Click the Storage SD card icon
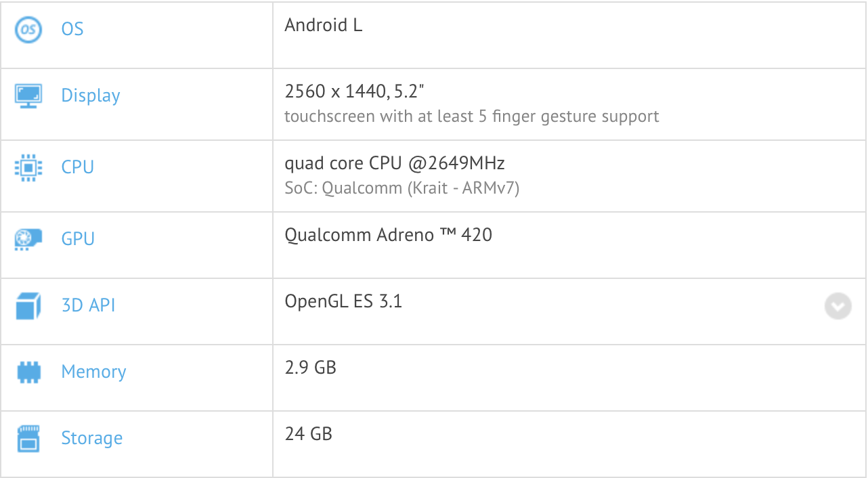The image size is (868, 478). 28,438
